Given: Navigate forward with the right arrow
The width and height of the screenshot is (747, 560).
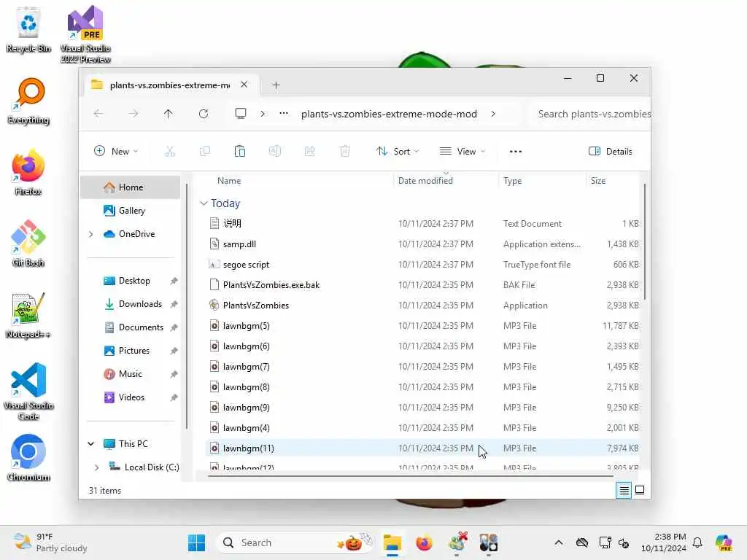Looking at the screenshot, I should click(133, 114).
